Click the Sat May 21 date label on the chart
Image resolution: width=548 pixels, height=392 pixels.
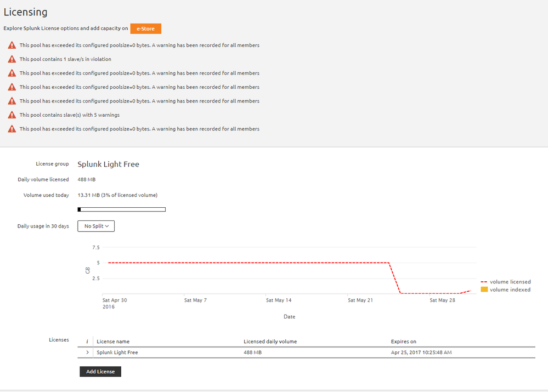360,300
